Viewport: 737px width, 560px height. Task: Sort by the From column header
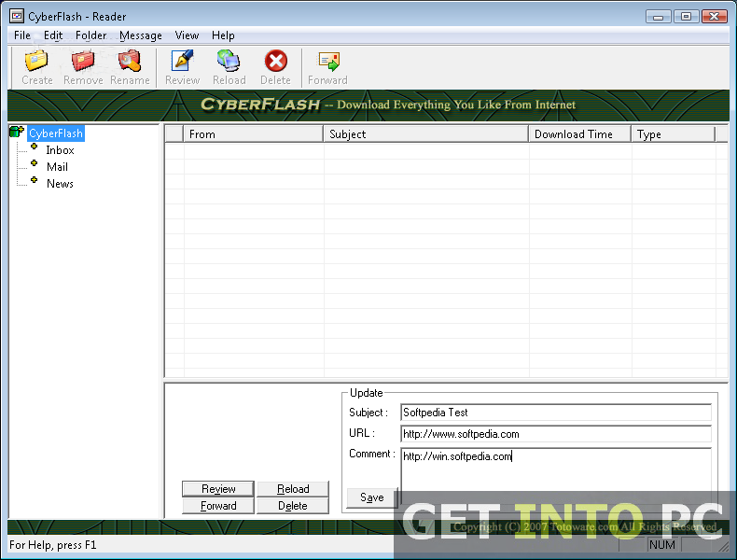coord(254,134)
